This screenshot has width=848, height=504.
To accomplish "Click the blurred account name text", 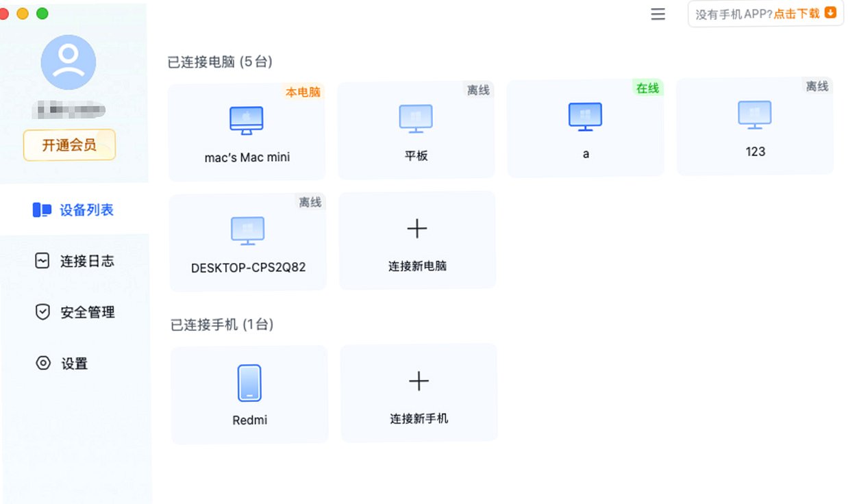I will tap(71, 110).
